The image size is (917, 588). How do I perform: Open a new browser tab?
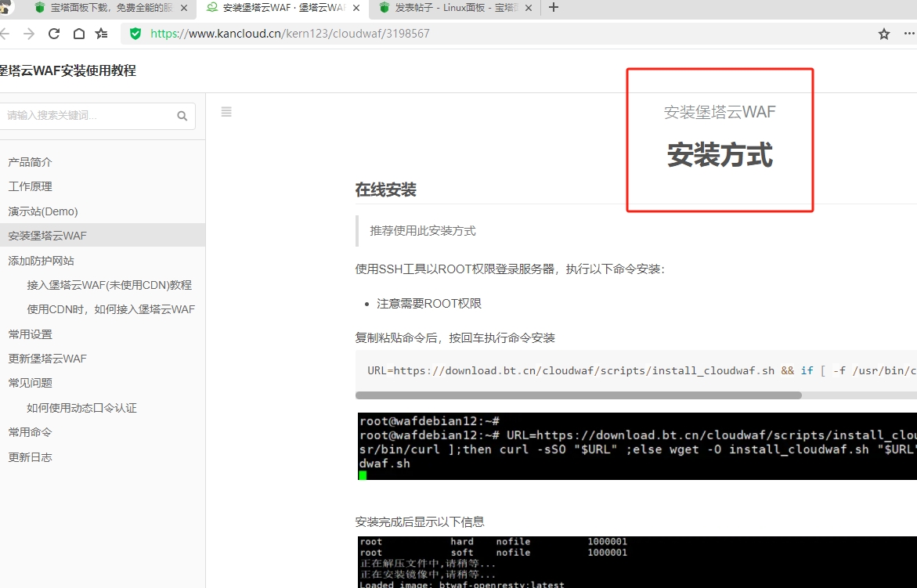[x=554, y=8]
